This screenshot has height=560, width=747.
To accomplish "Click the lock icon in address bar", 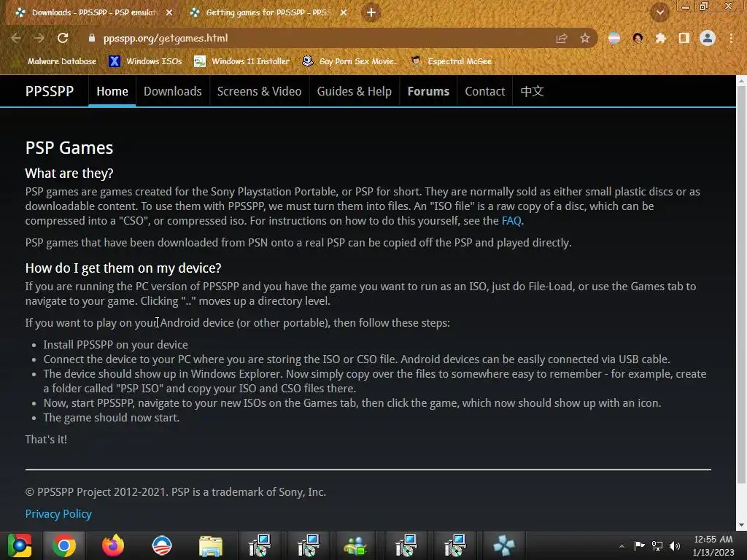I will [92, 38].
